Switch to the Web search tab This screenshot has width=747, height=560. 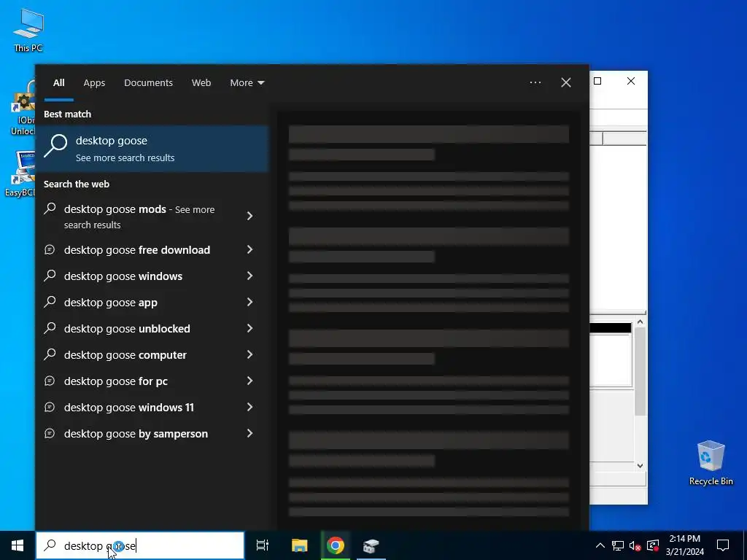coord(201,83)
